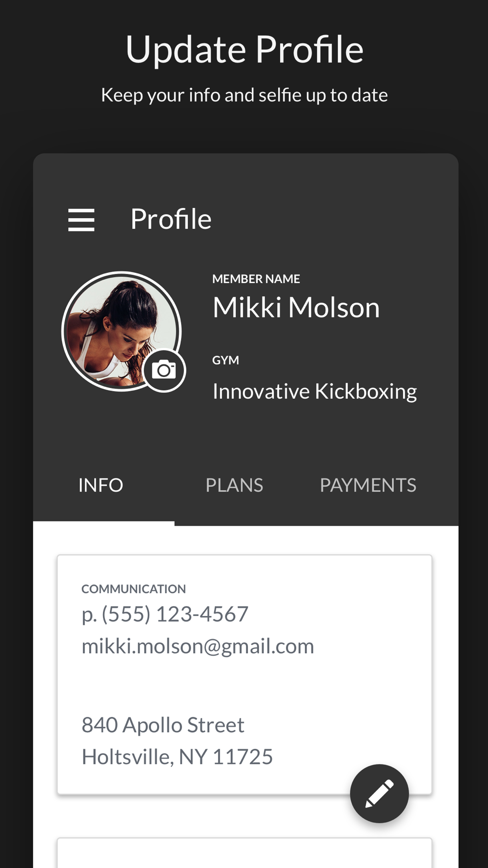Click the Holtsville, NY 11725 line
The width and height of the screenshot is (488, 868).
(x=177, y=757)
